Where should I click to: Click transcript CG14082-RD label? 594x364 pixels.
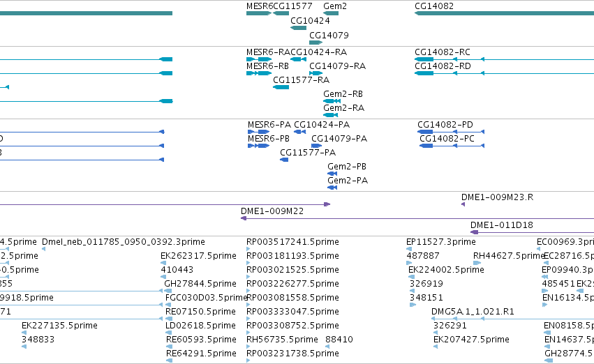click(x=443, y=66)
